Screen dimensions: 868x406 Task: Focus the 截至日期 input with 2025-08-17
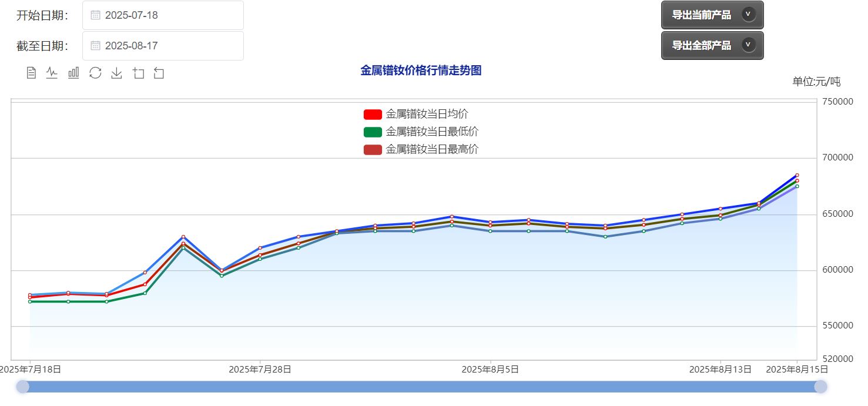coord(163,46)
